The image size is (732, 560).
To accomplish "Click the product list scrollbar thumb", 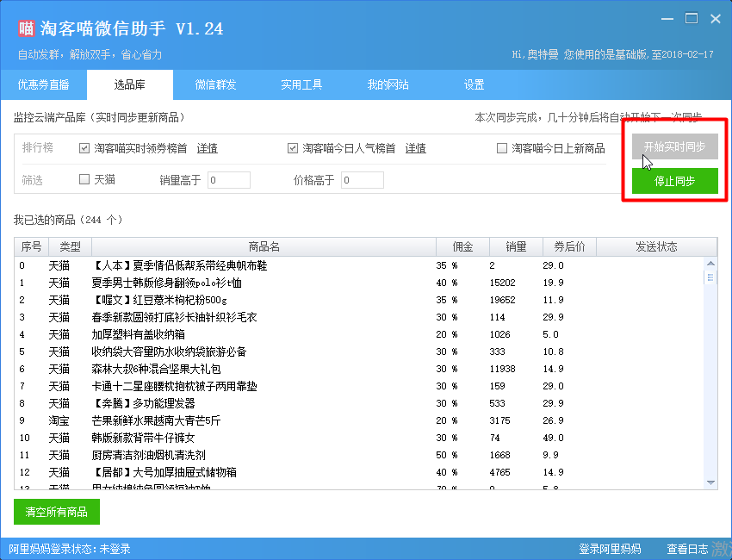I will click(x=710, y=277).
